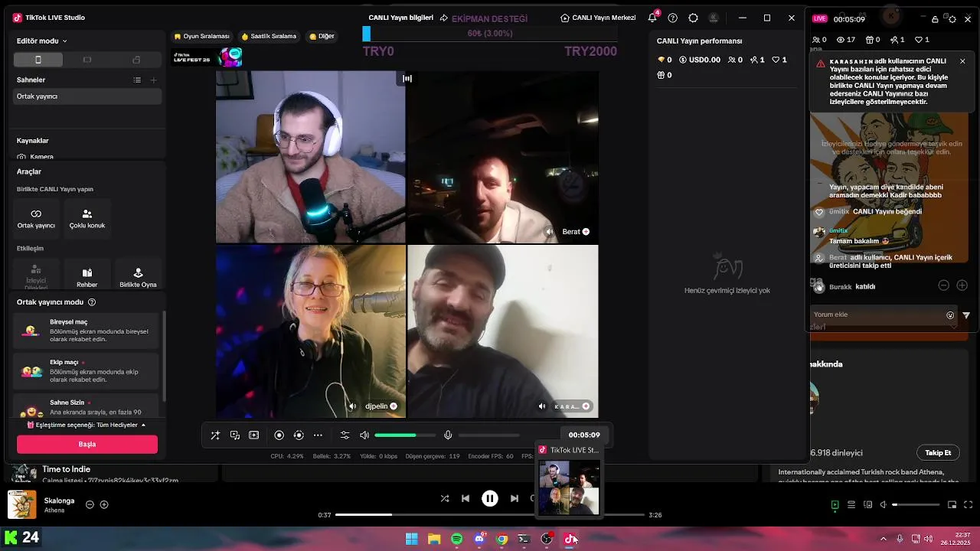Open the audio mixer settings icon

coord(345,435)
